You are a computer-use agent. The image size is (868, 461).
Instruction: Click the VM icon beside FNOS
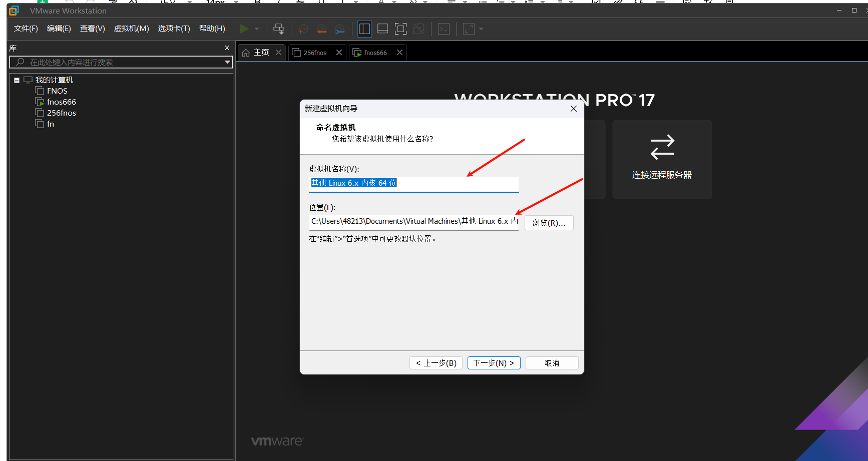click(x=40, y=91)
